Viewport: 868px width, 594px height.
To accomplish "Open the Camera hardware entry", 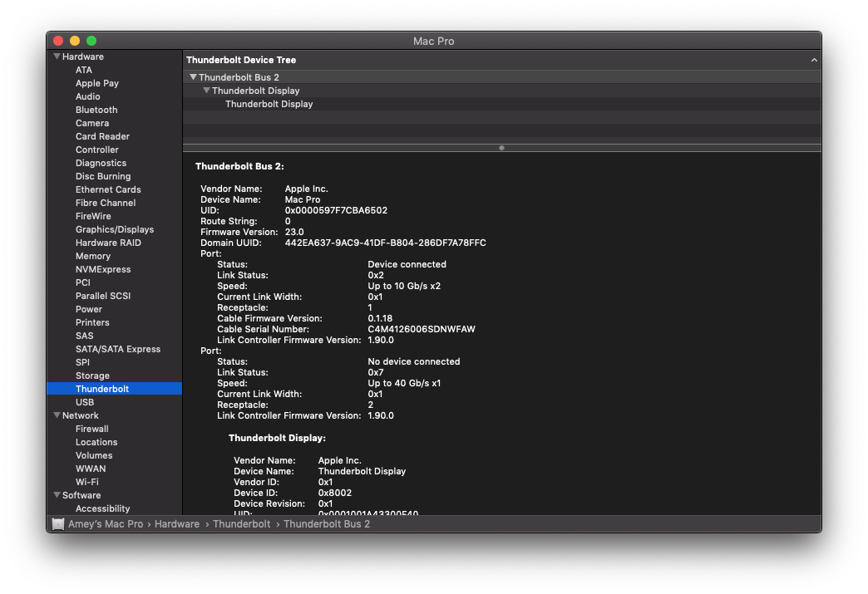I will 92,123.
